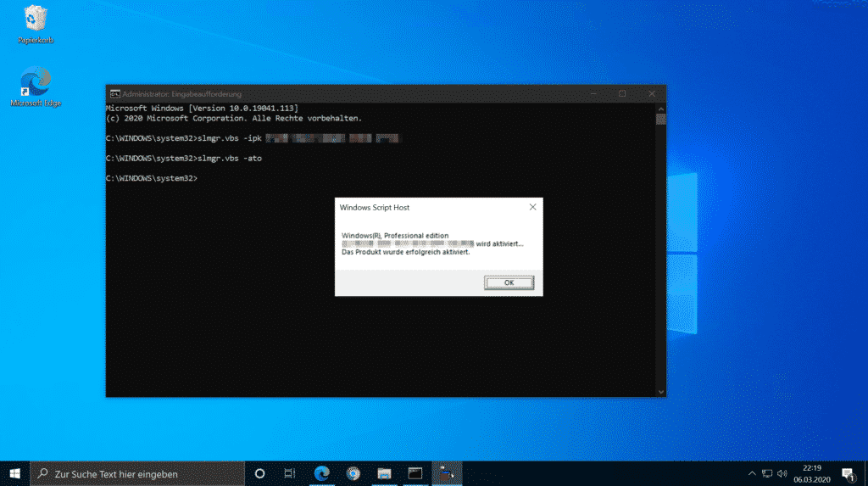The image size is (868, 486).
Task: Launch Microsoft Edge from the taskbar
Action: pos(321,474)
